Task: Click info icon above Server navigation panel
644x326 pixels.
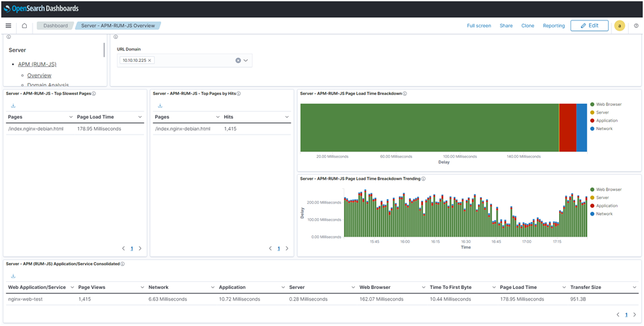Action: [9, 37]
